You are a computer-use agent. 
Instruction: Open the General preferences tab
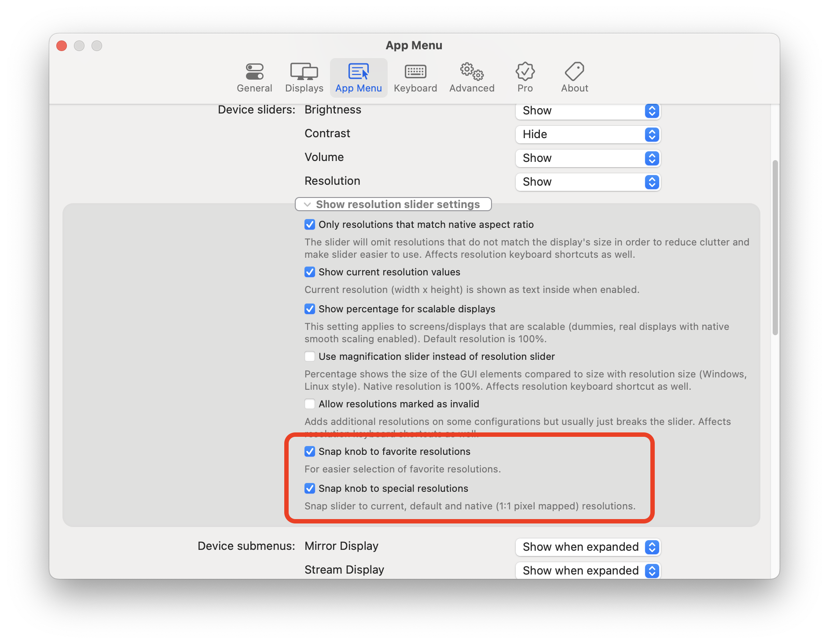coord(254,78)
